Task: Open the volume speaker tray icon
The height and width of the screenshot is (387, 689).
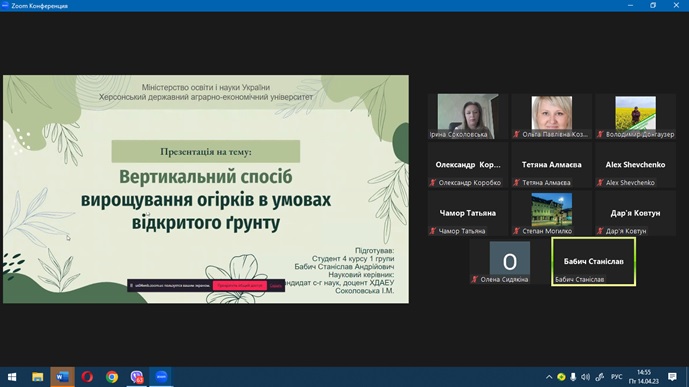Action: click(x=585, y=377)
